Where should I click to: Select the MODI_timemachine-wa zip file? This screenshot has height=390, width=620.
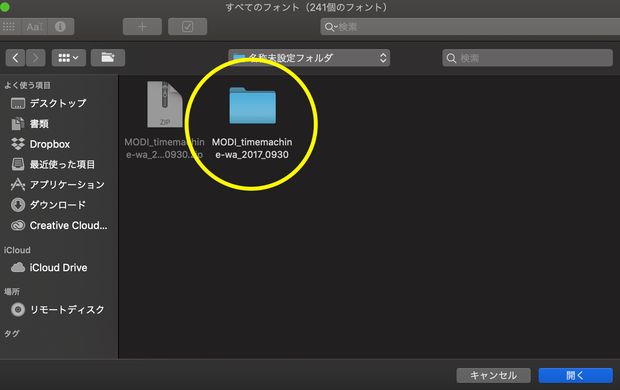(x=164, y=121)
